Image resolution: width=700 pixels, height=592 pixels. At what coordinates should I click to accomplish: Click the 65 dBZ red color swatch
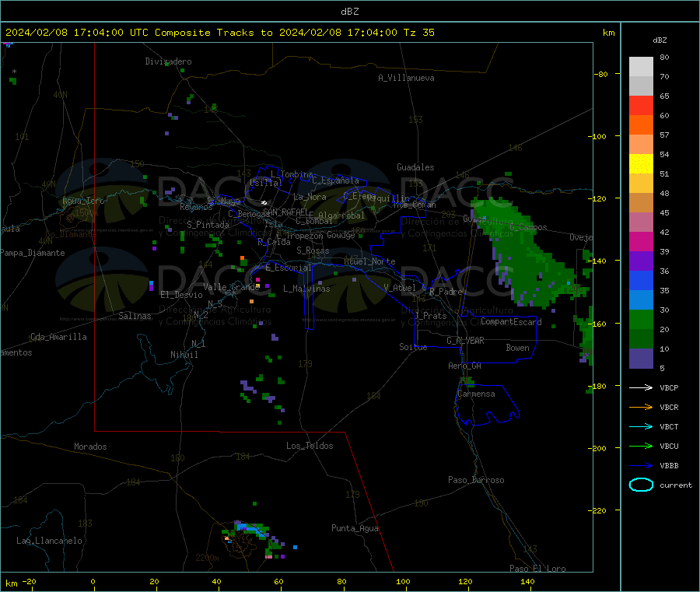(x=641, y=105)
